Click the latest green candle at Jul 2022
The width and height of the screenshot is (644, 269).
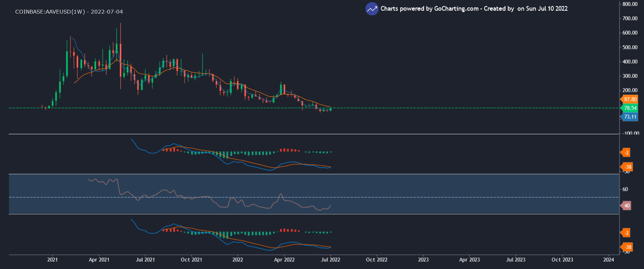point(330,109)
